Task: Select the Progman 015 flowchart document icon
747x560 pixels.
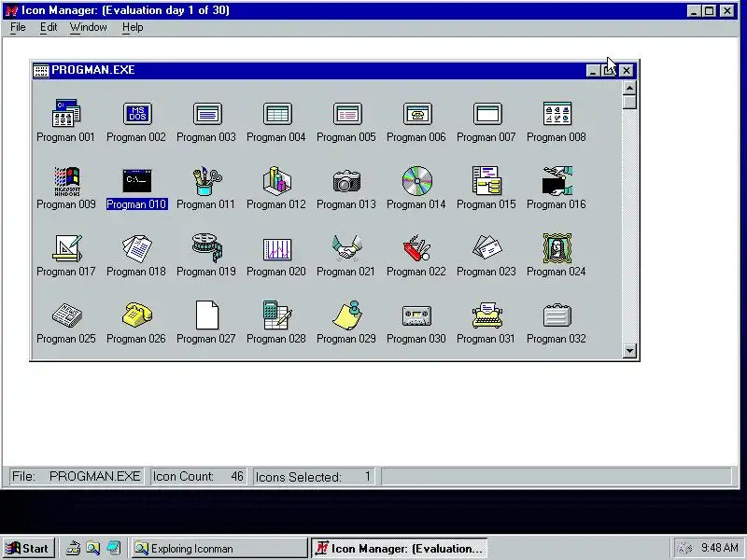Action: (486, 181)
